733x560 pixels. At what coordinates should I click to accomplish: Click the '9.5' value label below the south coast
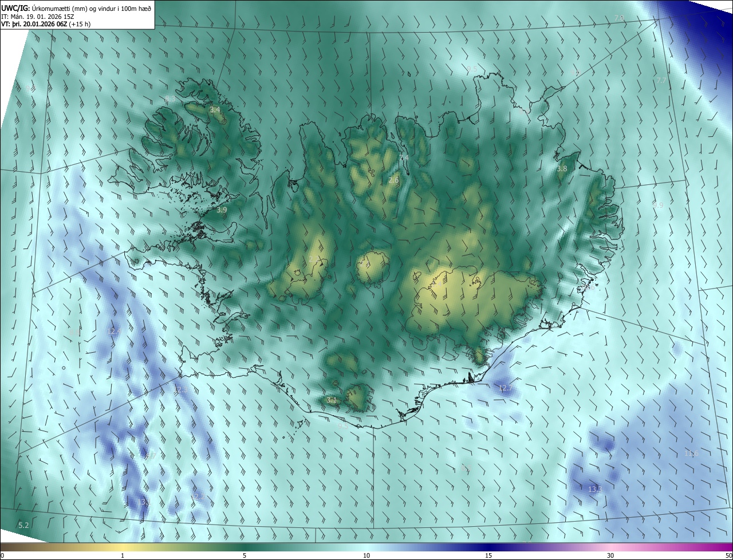[342, 426]
